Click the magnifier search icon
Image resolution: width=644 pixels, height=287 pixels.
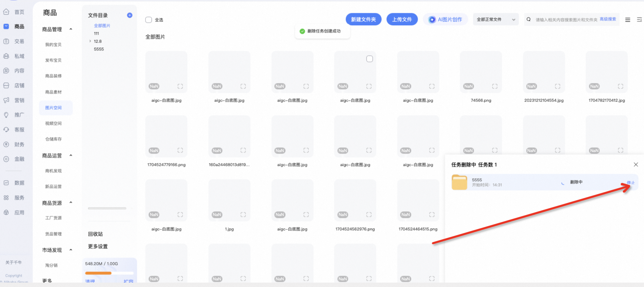click(x=529, y=19)
